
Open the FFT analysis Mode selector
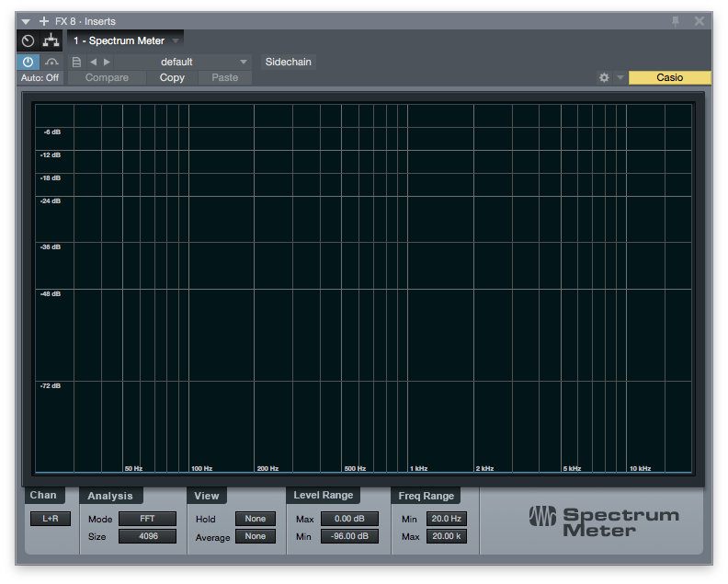pyautogui.click(x=147, y=519)
